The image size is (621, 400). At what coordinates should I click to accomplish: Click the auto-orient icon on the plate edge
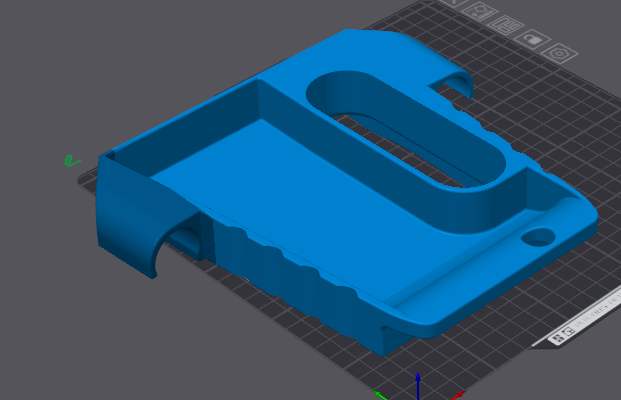coord(481,10)
